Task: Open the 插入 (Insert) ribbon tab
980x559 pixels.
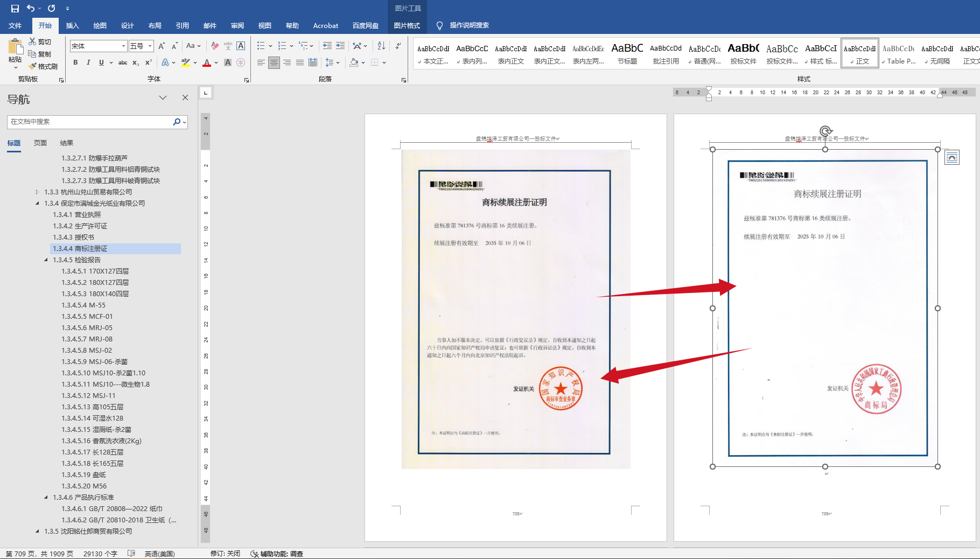Action: [x=72, y=25]
